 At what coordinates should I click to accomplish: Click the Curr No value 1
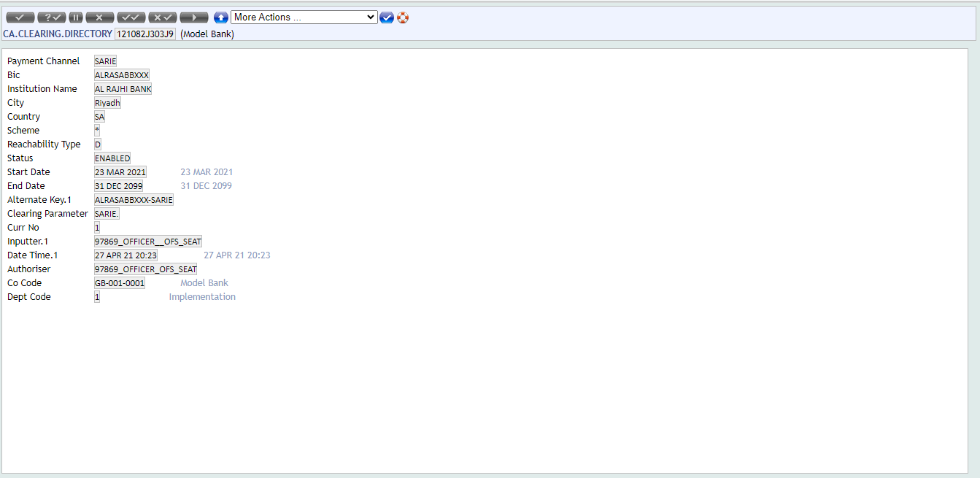[x=97, y=228]
